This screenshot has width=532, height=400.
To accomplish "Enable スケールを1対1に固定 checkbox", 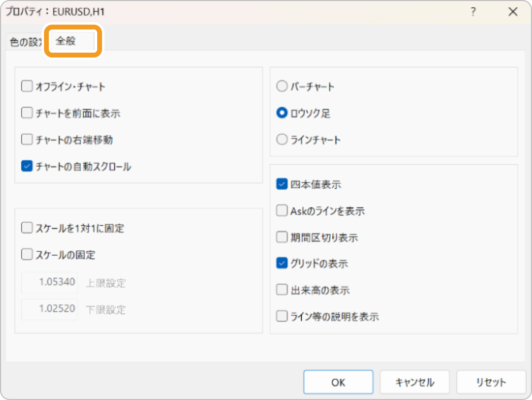I will 27,228.
